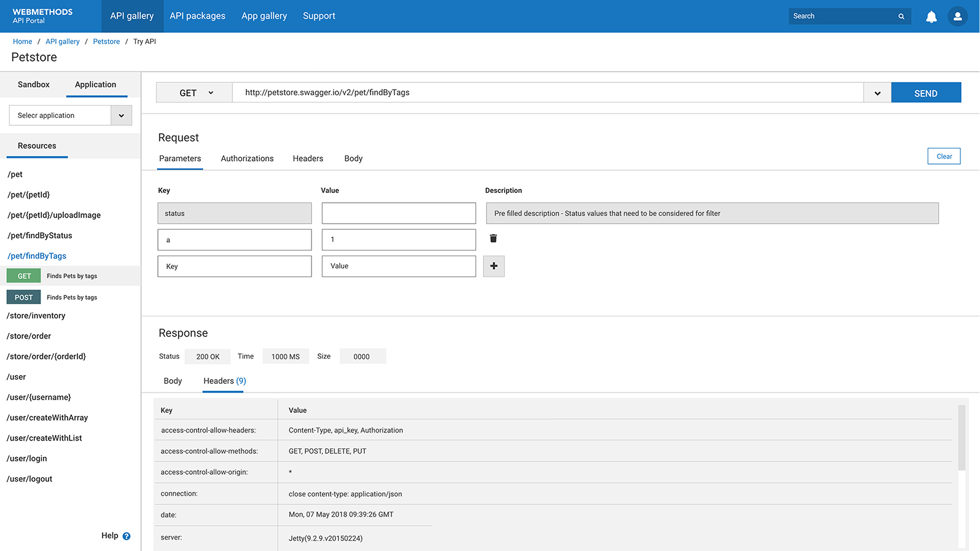
Task: Select POST Finds Pets by tags
Action: 71,297
